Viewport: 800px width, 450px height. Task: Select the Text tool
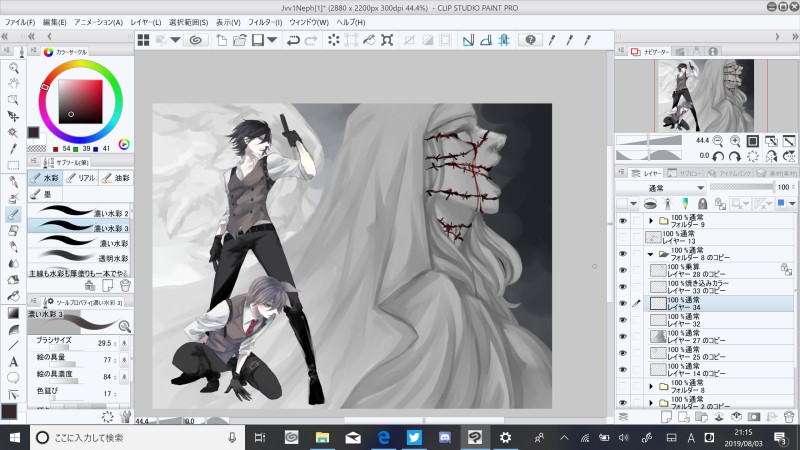(x=13, y=362)
